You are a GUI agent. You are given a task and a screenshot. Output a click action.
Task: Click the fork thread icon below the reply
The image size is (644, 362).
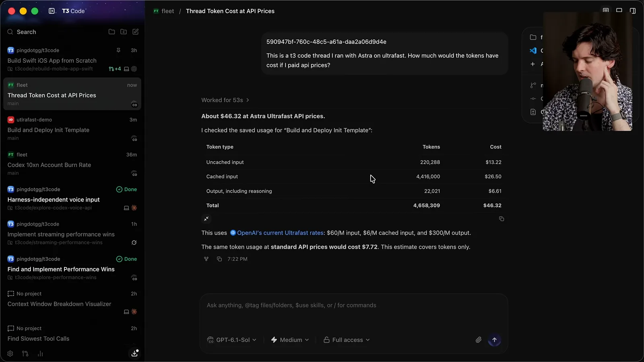206,259
